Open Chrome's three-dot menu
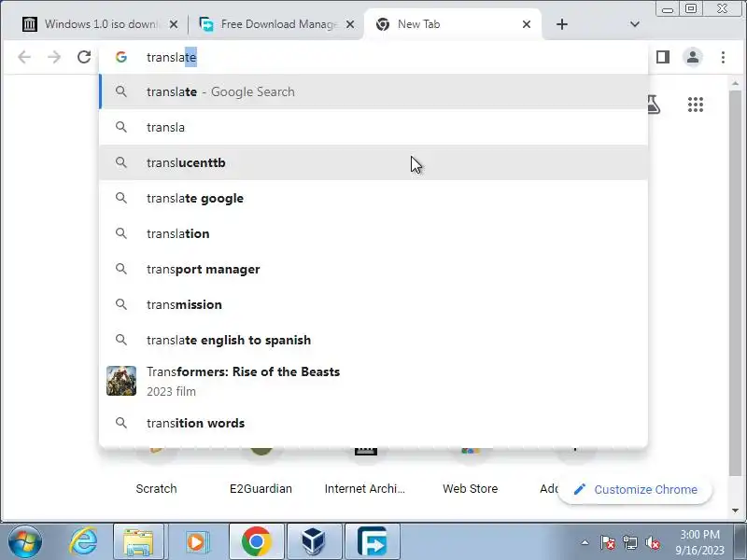 coord(723,57)
